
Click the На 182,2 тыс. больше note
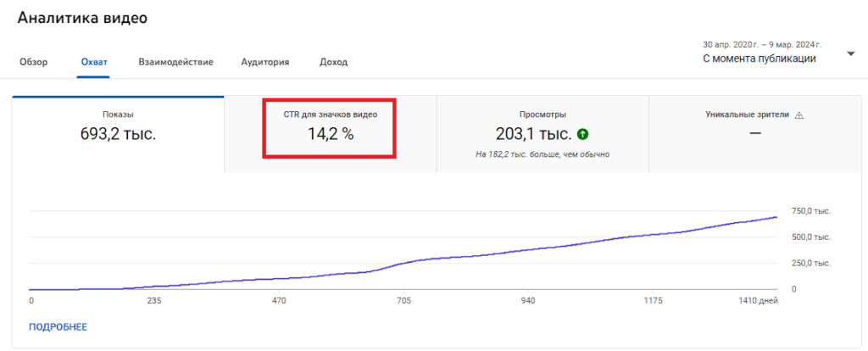coord(542,154)
